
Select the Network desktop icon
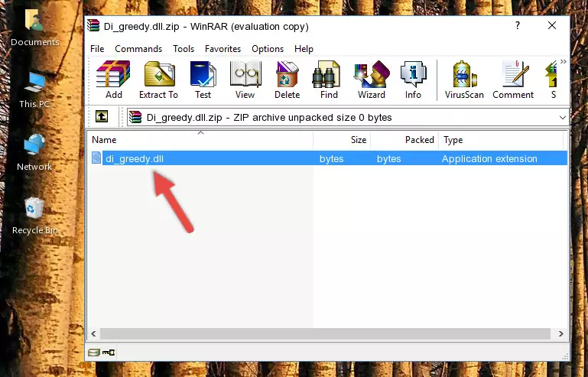coord(34,153)
